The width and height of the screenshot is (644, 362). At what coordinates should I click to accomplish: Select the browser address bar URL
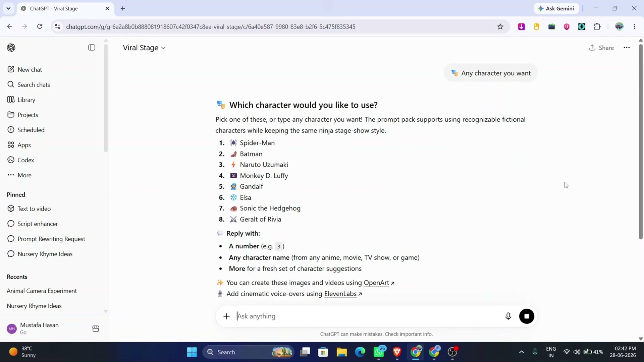click(211, 26)
